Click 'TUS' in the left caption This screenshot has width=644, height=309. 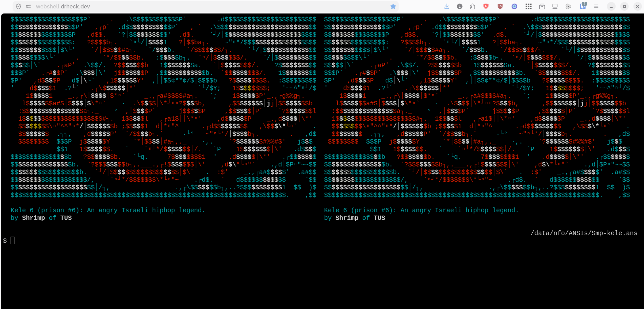[x=66, y=218]
